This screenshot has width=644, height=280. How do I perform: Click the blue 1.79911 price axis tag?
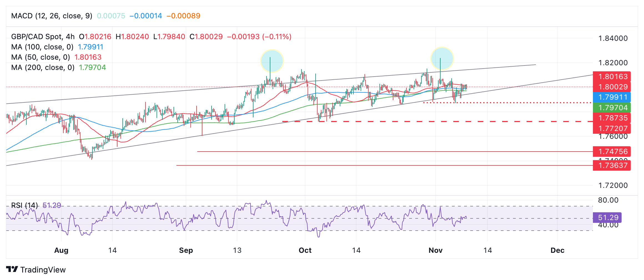point(612,97)
